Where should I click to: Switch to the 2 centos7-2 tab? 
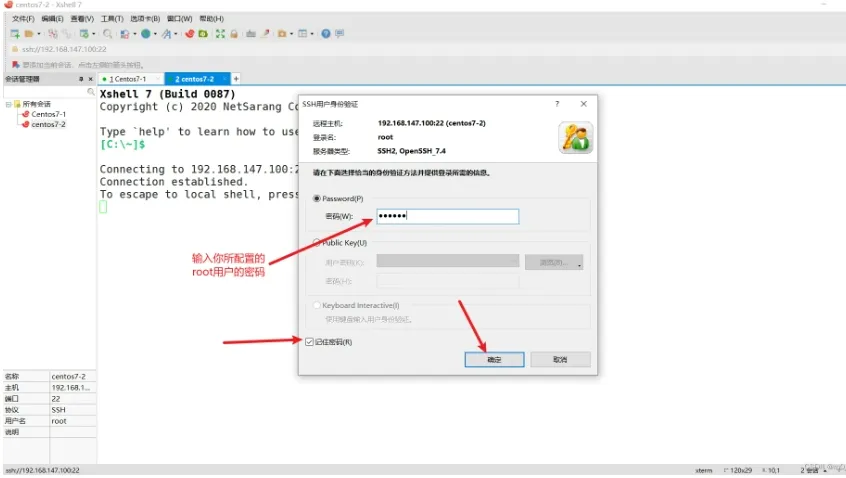click(x=197, y=79)
